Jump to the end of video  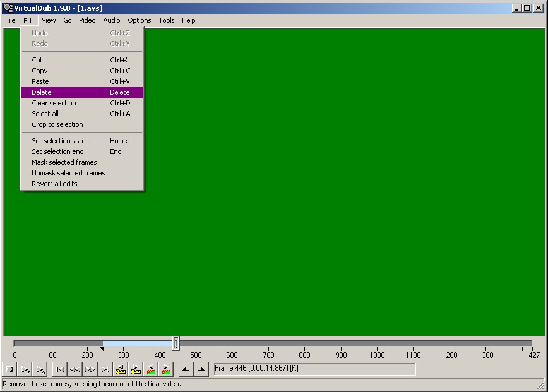(x=105, y=369)
